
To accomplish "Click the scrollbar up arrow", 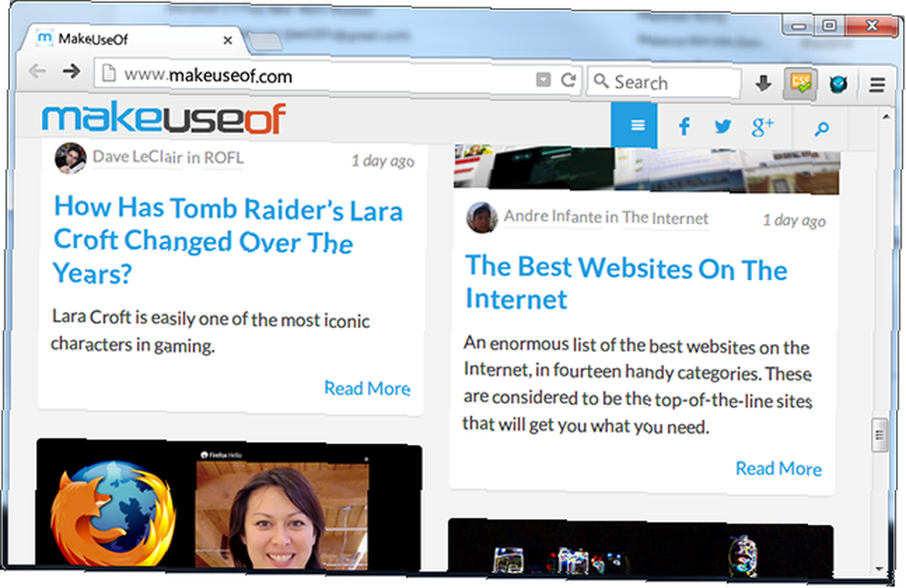I will point(886,118).
